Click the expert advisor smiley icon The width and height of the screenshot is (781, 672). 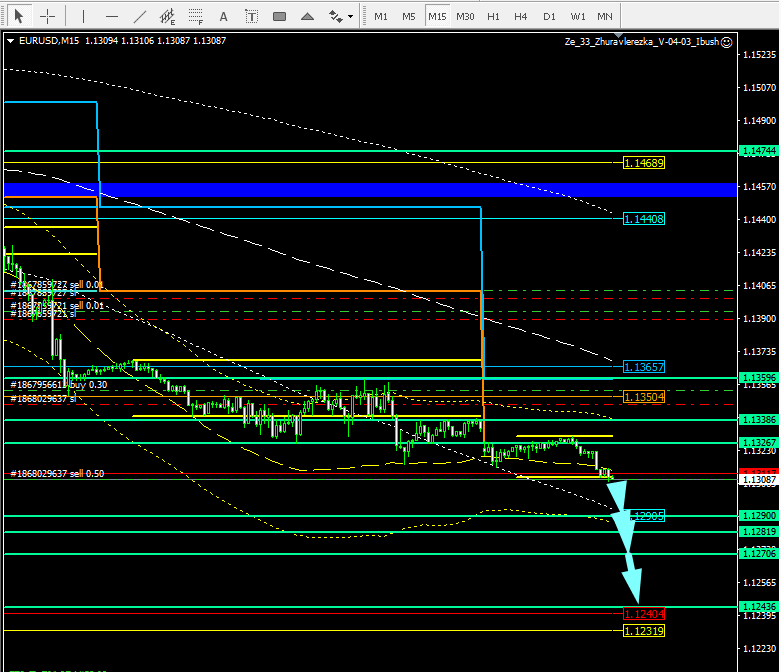click(x=727, y=42)
